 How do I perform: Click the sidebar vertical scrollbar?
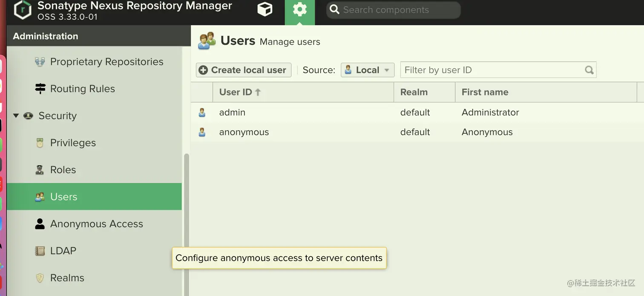(186, 213)
